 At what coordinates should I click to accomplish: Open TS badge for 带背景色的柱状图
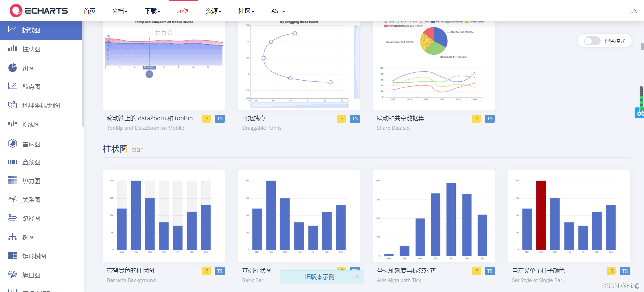click(x=220, y=271)
